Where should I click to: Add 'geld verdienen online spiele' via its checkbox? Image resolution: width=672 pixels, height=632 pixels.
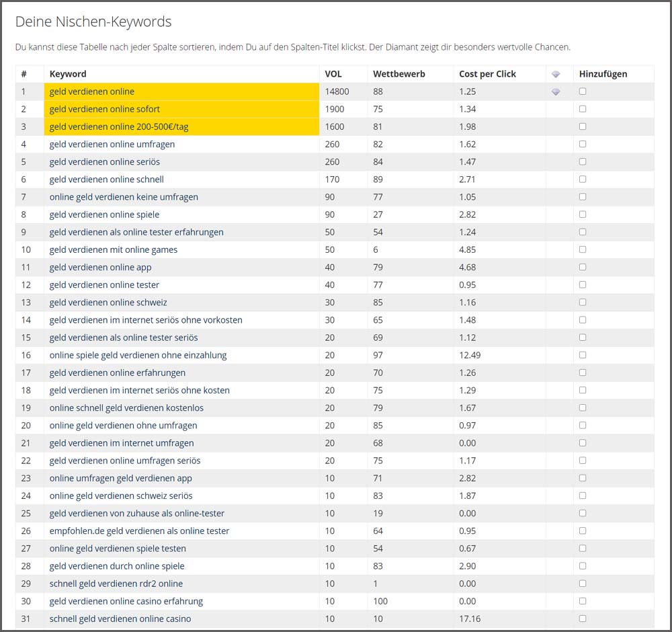click(583, 214)
